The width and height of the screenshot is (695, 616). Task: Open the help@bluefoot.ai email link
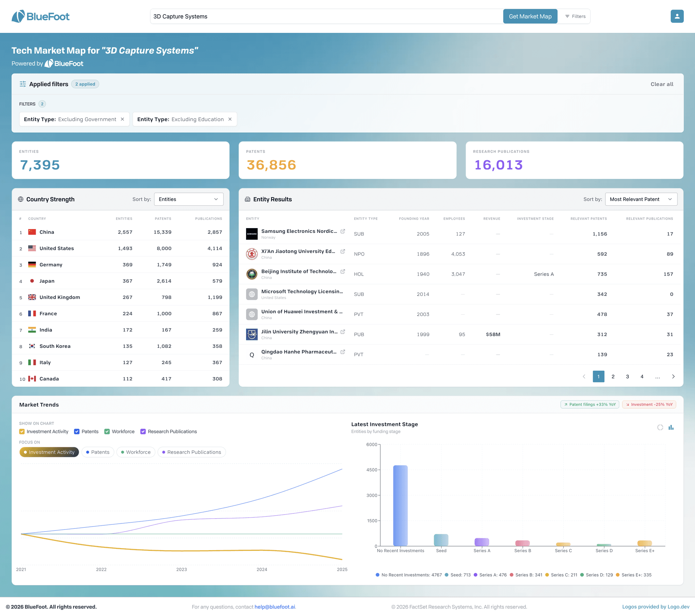[x=275, y=607]
